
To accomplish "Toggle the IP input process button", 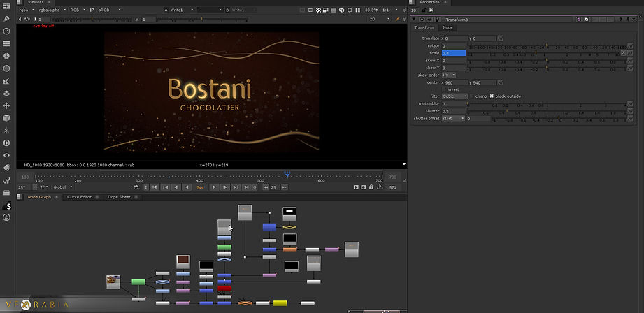I will (92, 10).
